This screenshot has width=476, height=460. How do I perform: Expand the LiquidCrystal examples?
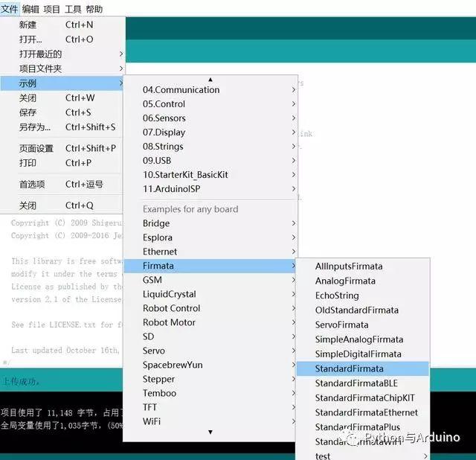(210, 294)
